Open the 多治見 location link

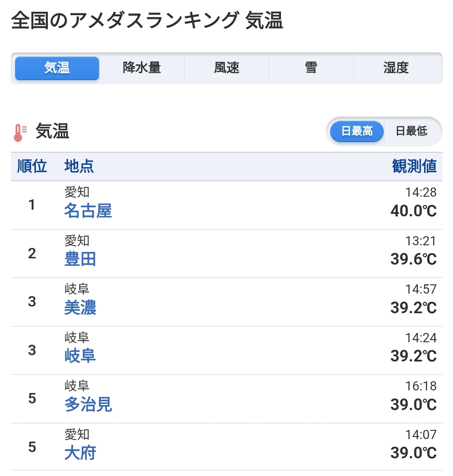88,405
